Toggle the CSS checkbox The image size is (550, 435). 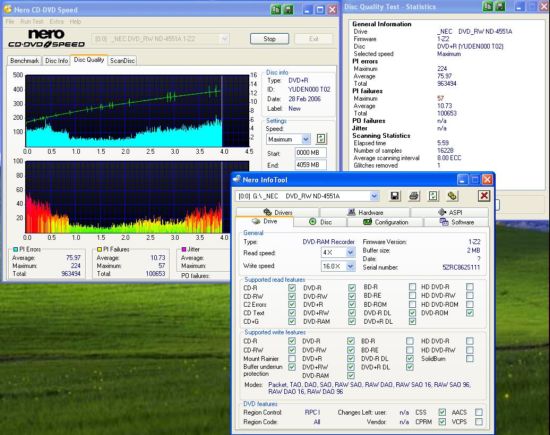(442, 412)
